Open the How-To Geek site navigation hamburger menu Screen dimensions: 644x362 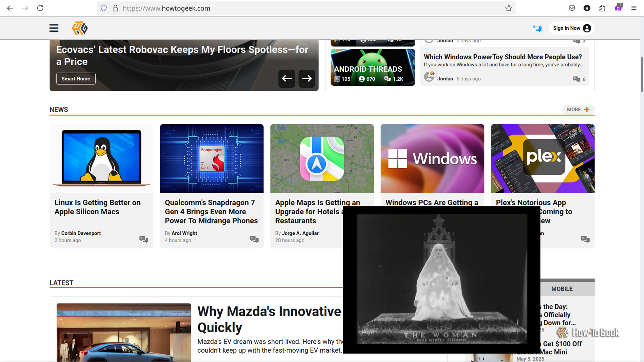pos(53,28)
